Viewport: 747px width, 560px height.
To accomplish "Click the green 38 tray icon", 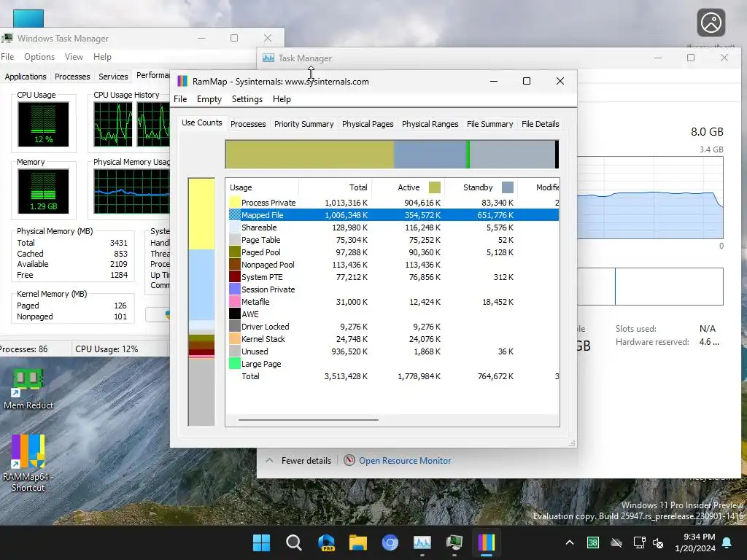I will tap(592, 542).
